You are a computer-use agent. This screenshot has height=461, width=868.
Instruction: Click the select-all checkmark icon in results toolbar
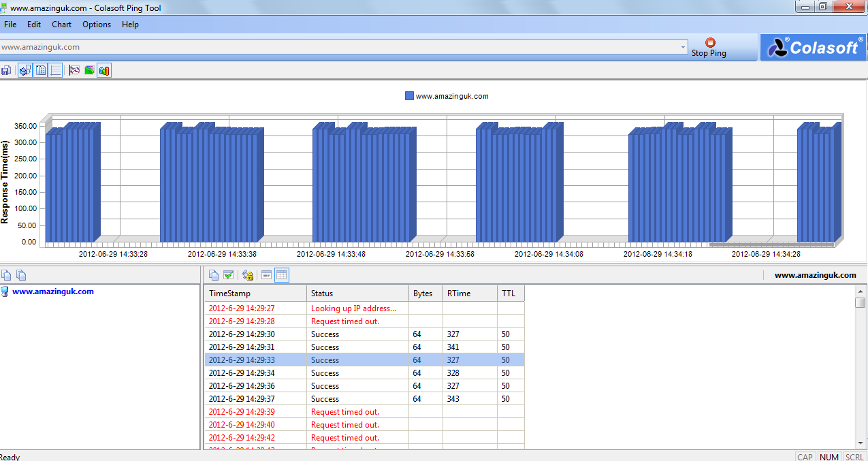coord(229,275)
